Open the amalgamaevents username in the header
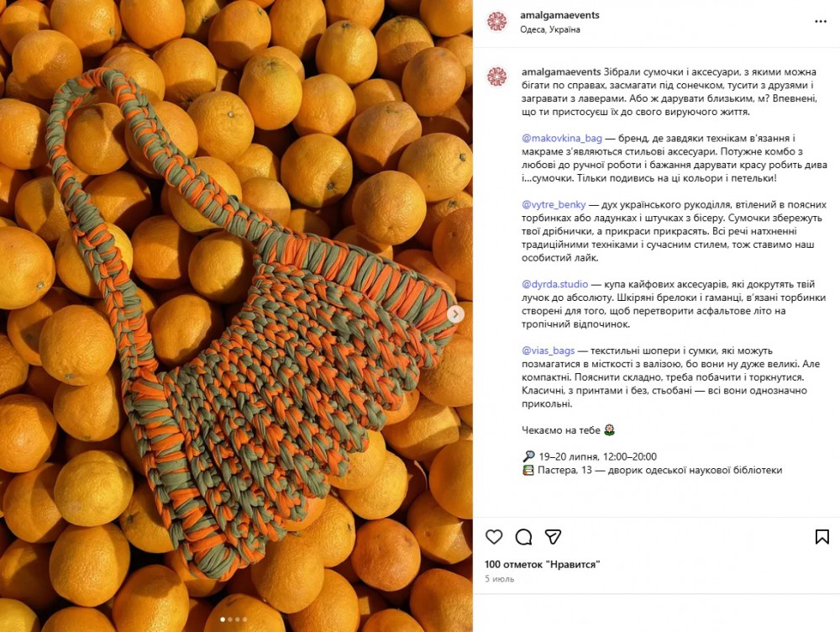Viewport: 840px width, 632px height. pyautogui.click(x=559, y=15)
